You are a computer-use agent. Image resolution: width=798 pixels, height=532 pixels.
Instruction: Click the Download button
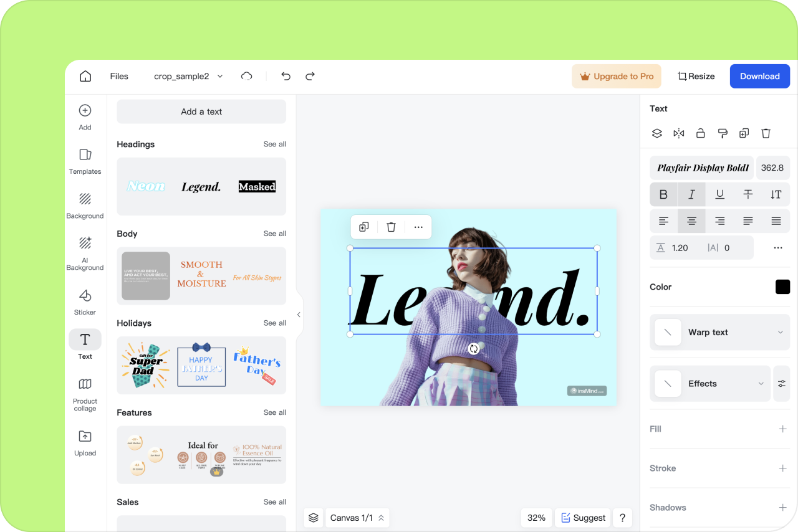click(760, 76)
